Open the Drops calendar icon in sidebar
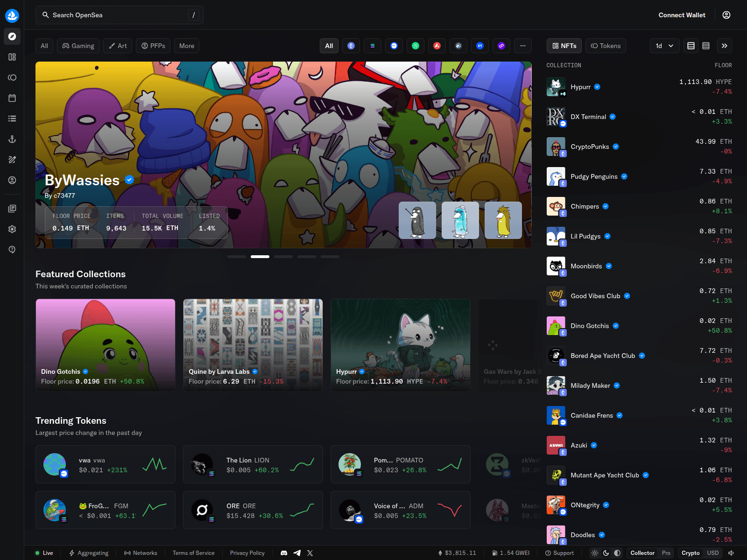The image size is (747, 560). (12, 98)
